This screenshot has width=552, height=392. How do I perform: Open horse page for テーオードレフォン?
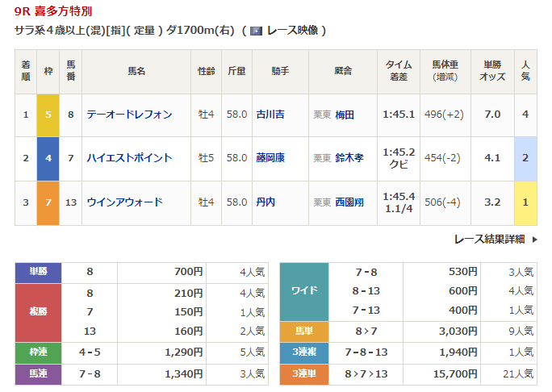point(129,115)
